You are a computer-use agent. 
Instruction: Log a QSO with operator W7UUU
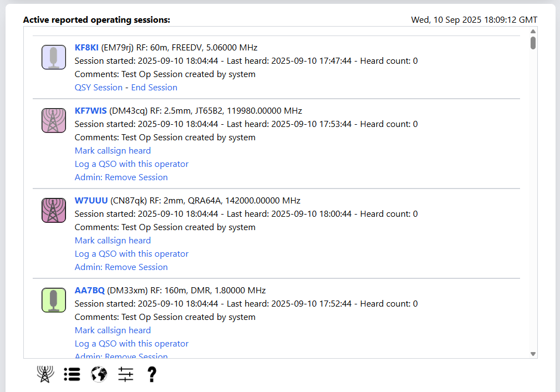point(131,254)
